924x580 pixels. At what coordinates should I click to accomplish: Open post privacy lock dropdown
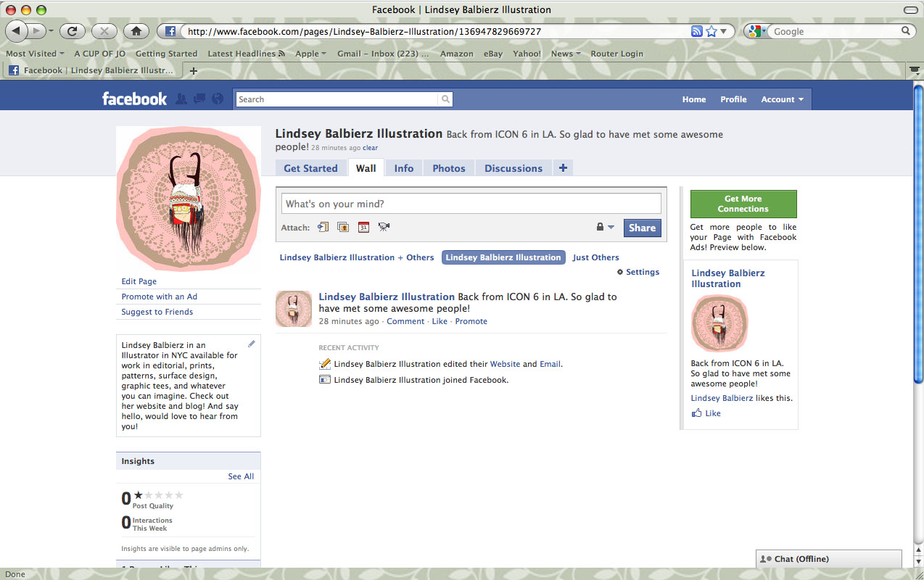coord(605,227)
